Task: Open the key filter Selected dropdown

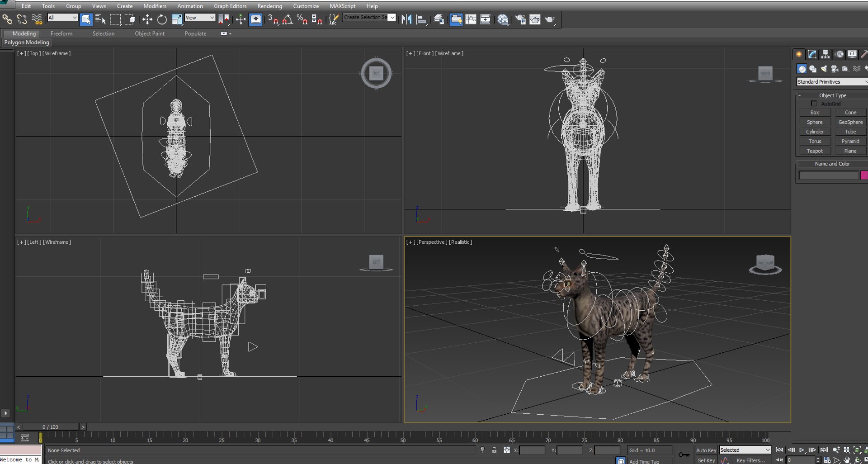Action: [x=745, y=450]
